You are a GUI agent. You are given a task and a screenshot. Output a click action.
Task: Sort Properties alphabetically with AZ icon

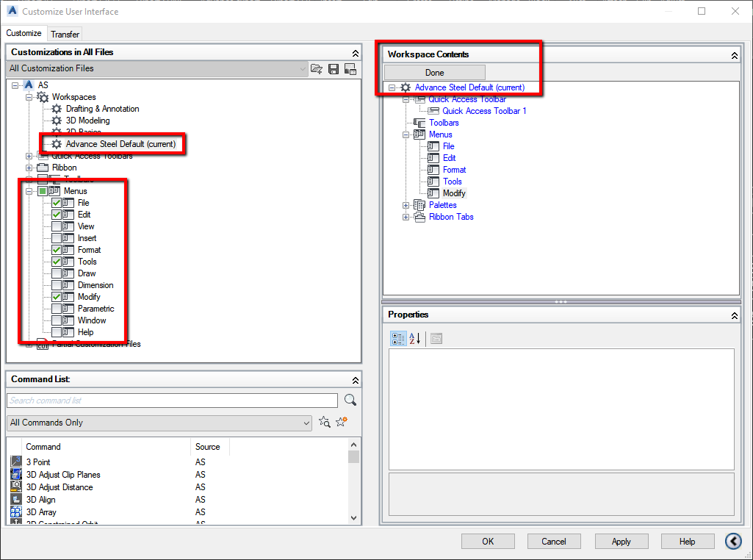[413, 339]
